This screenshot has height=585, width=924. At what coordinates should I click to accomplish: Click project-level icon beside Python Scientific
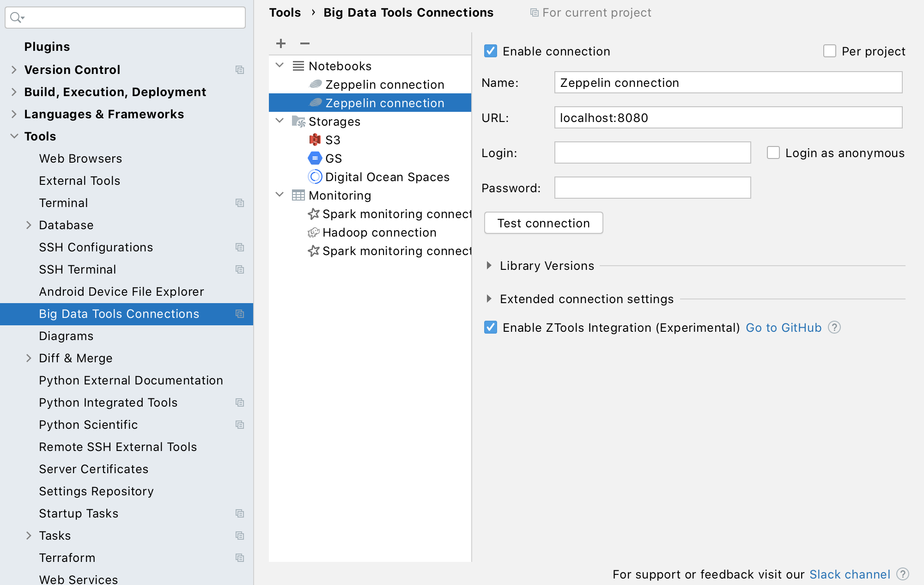click(240, 425)
